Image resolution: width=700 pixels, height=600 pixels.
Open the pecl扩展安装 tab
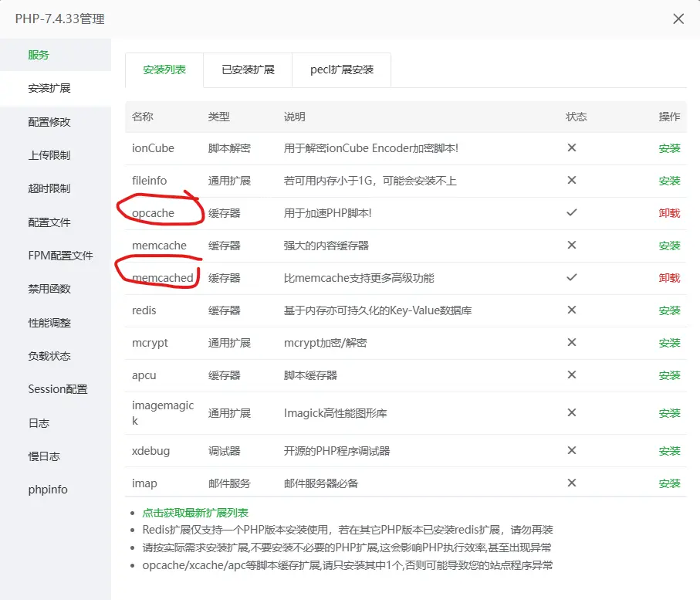[341, 69]
